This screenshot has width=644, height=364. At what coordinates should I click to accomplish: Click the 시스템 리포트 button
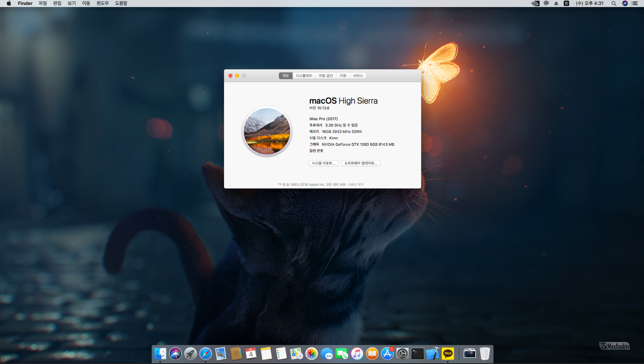pyautogui.click(x=323, y=163)
